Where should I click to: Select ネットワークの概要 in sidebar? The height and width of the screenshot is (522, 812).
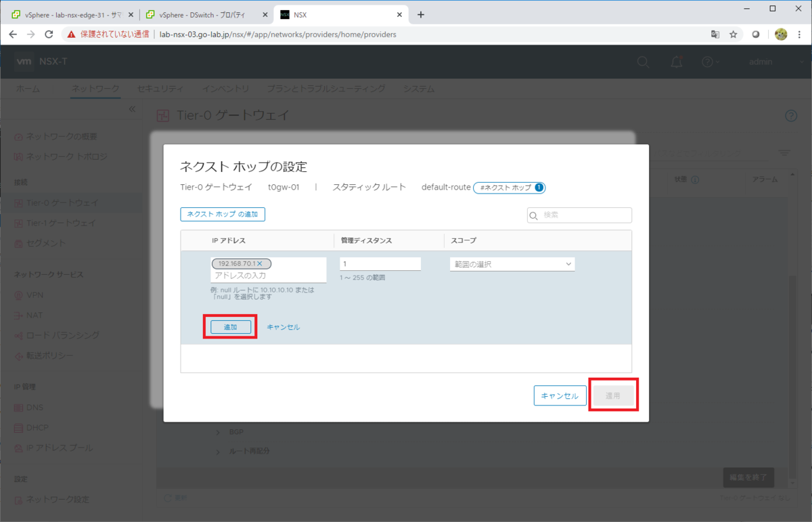[62, 137]
